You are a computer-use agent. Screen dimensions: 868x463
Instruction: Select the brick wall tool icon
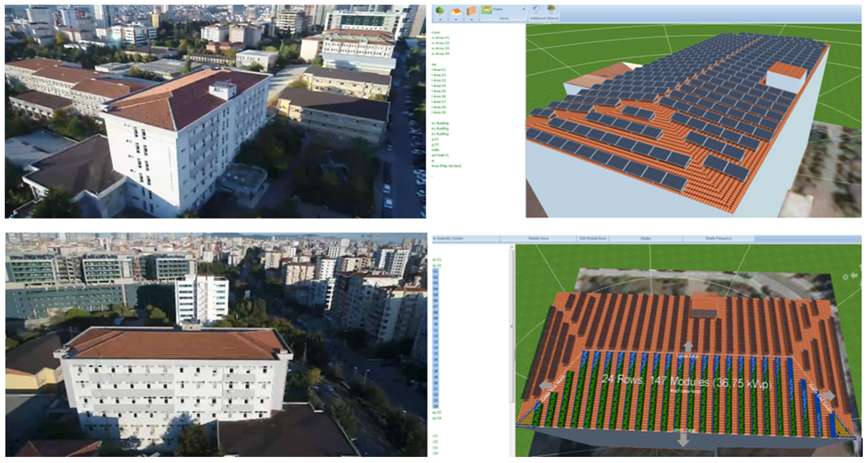click(471, 11)
